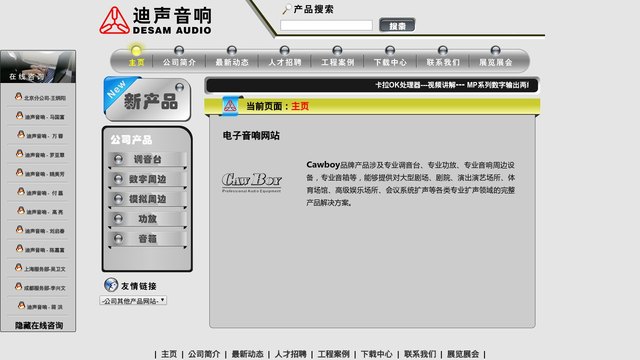
Task: Open 工程案例 in the top navigation bar
Action: pos(337,62)
